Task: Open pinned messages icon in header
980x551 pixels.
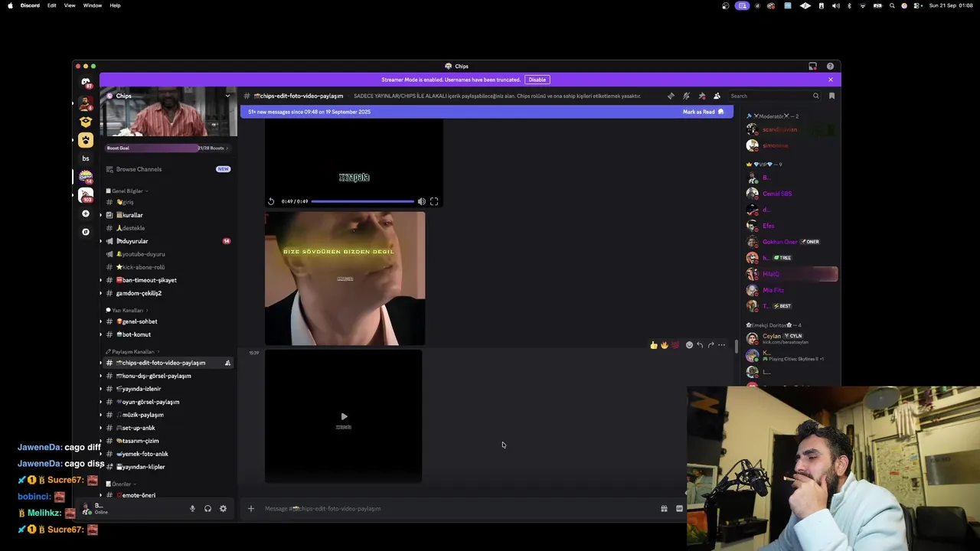Action: tap(701, 96)
